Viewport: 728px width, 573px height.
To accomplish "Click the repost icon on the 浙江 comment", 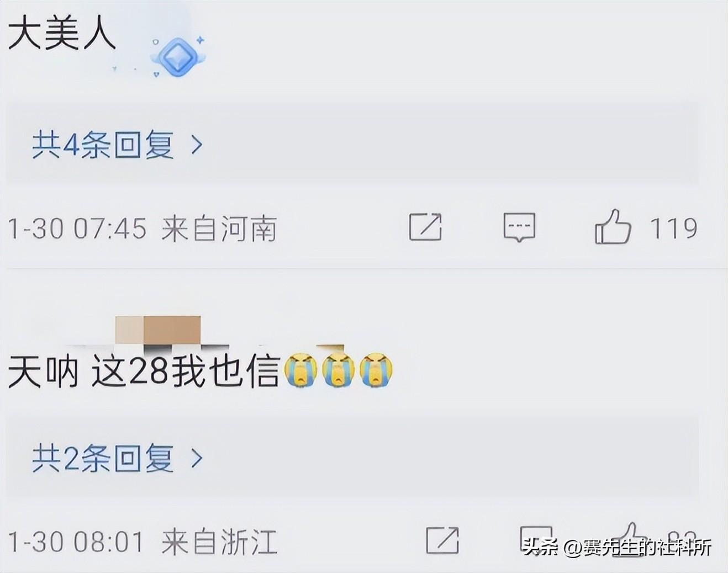I will [442, 540].
